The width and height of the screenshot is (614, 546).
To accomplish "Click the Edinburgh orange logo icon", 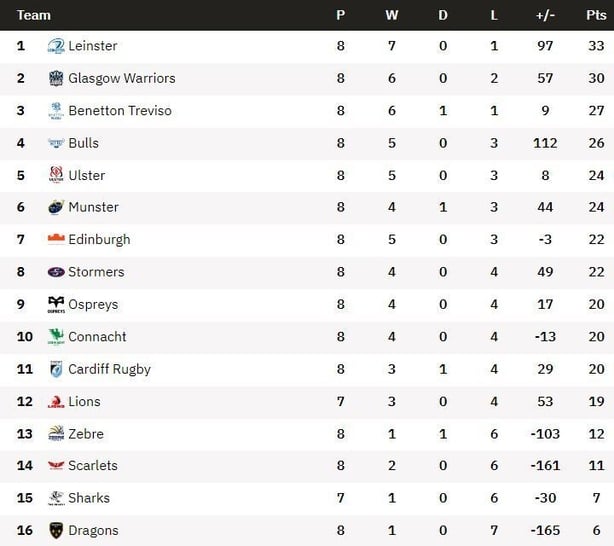I will click(x=56, y=239).
